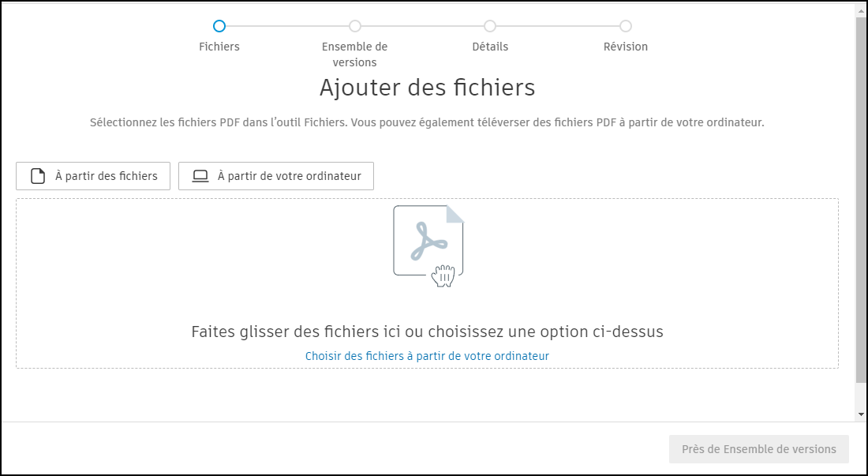Click the document icon on "À partir des fichiers" button

[x=36, y=175]
